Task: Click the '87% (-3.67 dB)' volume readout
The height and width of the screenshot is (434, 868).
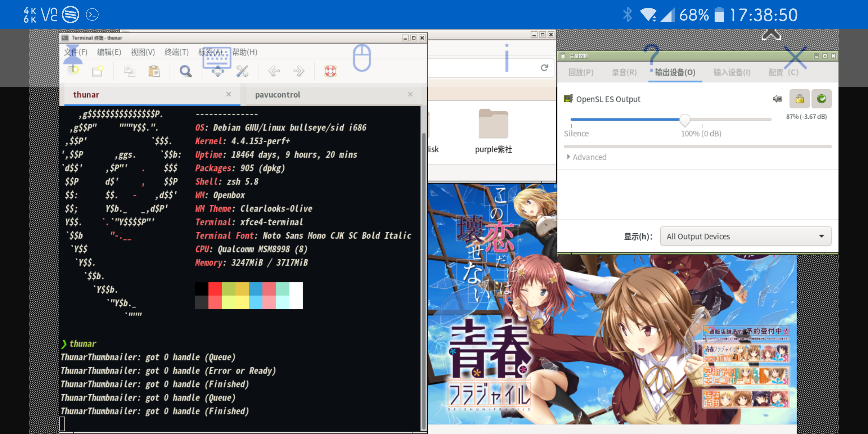Action: [x=806, y=117]
